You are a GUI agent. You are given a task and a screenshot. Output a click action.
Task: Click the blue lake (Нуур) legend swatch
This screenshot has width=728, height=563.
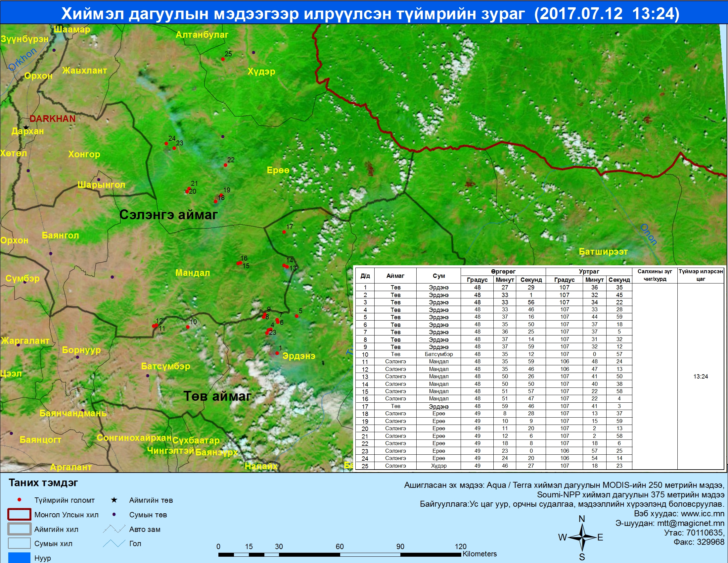[x=19, y=558]
